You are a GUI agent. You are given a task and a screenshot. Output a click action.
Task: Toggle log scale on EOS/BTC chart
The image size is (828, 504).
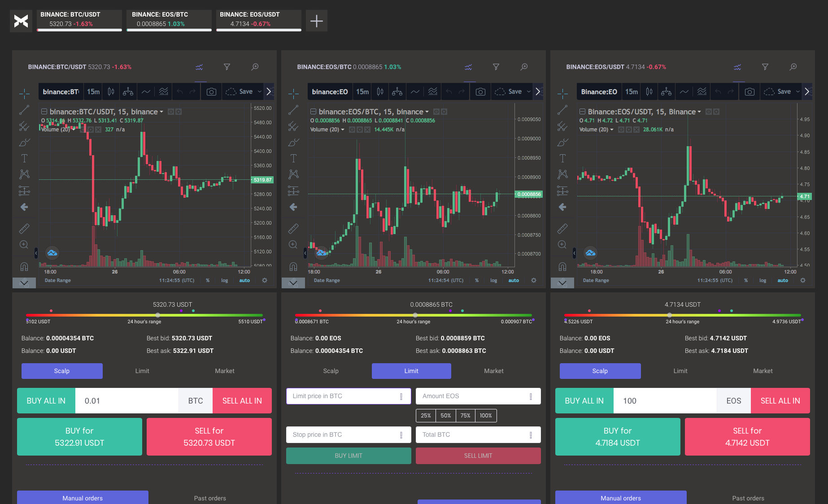click(x=494, y=280)
